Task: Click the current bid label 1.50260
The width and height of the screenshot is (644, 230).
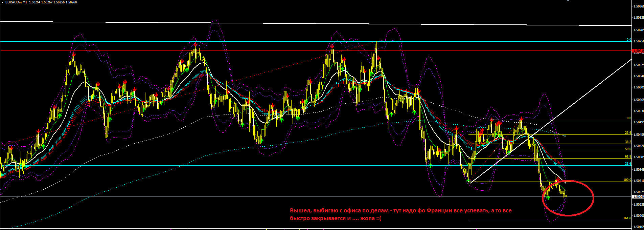Action: click(638, 196)
